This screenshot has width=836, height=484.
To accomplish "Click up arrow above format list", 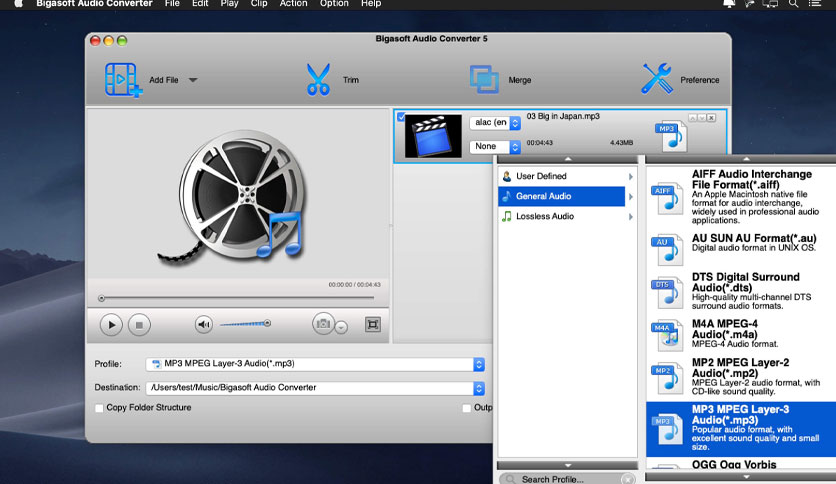I will pos(746,159).
